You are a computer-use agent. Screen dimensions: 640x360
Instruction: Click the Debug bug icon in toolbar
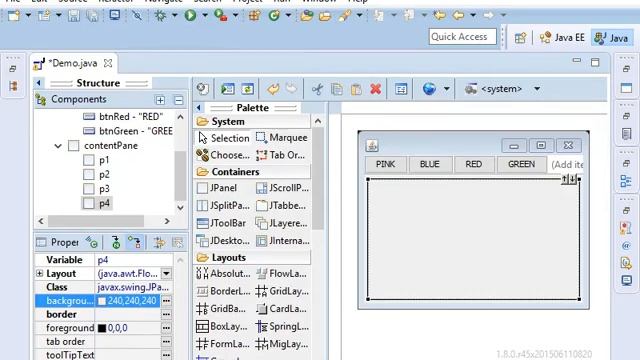(x=160, y=16)
